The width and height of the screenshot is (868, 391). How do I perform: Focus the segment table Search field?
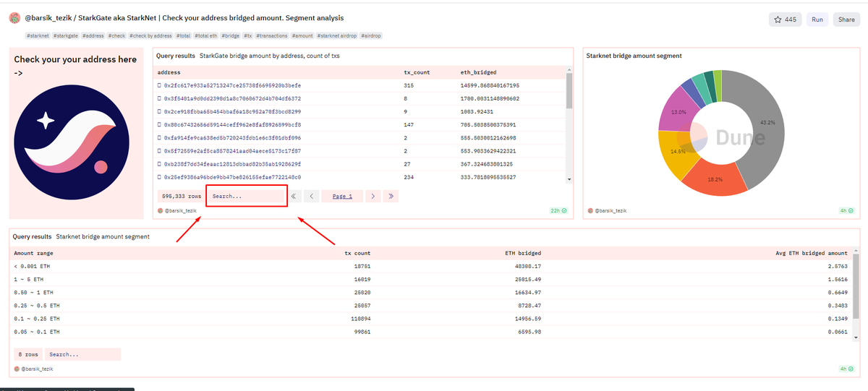point(82,354)
